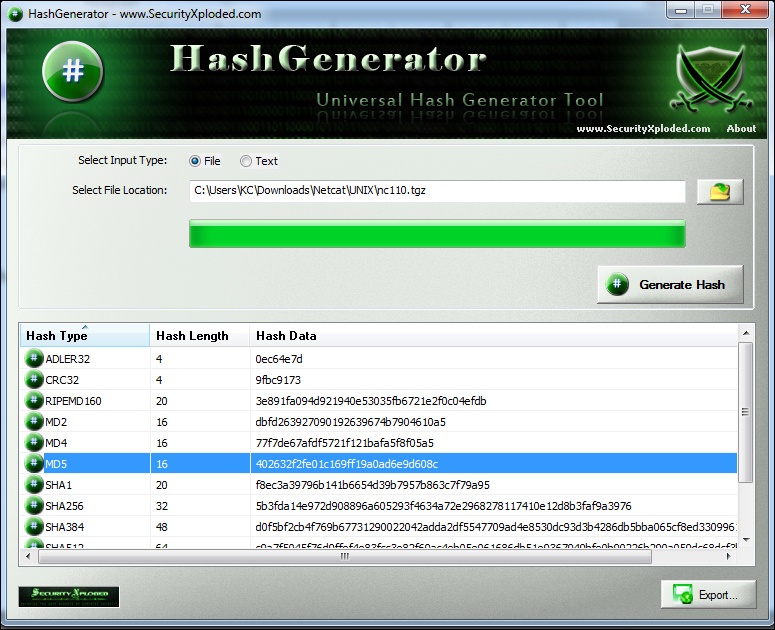Click the folder browse icon button
775x630 pixels.
click(x=720, y=192)
